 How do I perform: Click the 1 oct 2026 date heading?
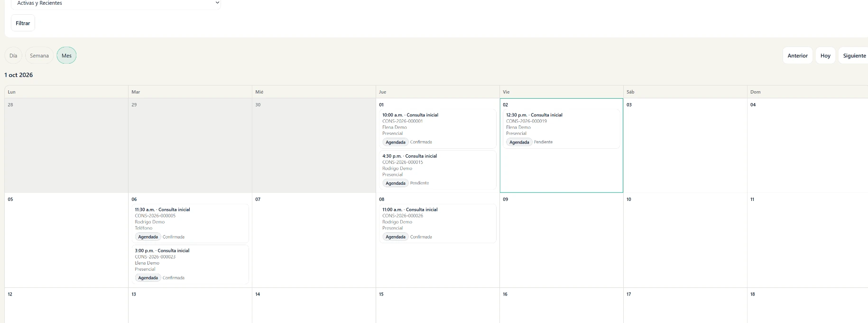[18, 75]
